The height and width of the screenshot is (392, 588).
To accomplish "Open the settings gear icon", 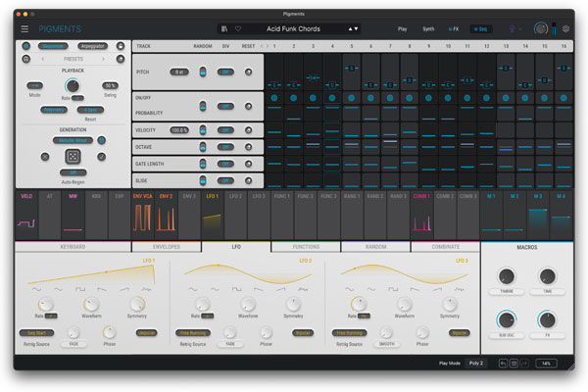I will [x=565, y=28].
